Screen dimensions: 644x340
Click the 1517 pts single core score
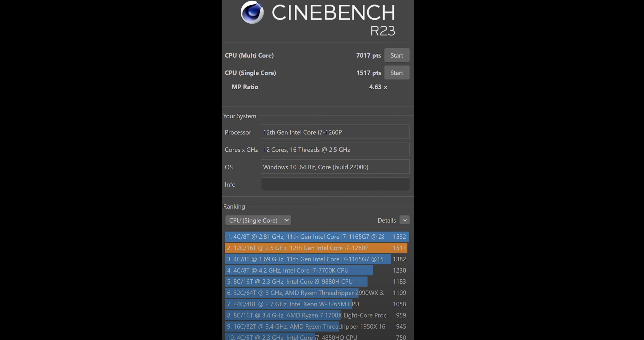point(369,73)
